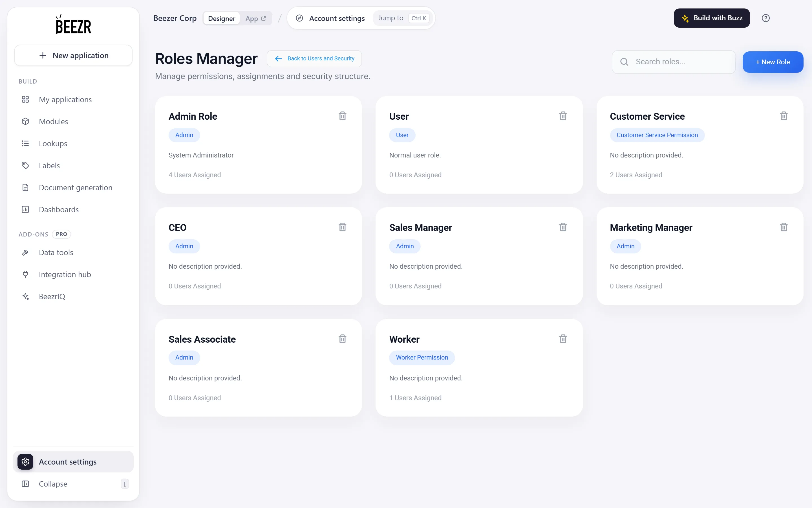Open Labels page

[x=73, y=165]
